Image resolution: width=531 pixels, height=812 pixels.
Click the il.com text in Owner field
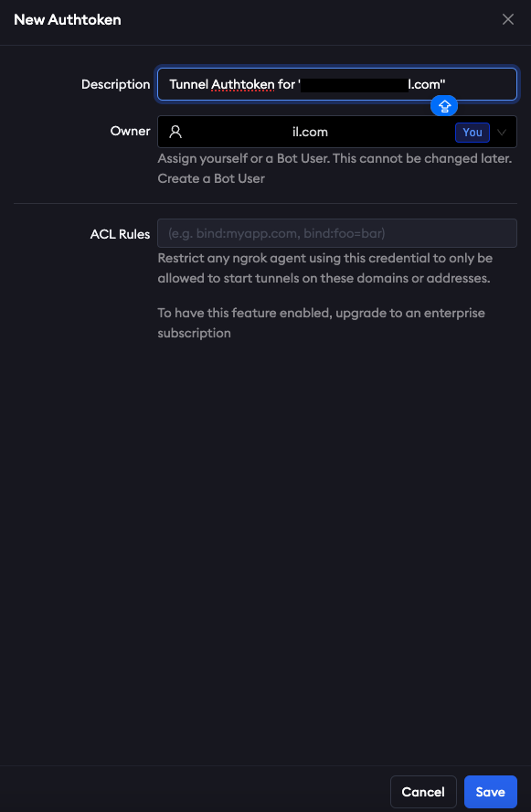pyautogui.click(x=310, y=132)
